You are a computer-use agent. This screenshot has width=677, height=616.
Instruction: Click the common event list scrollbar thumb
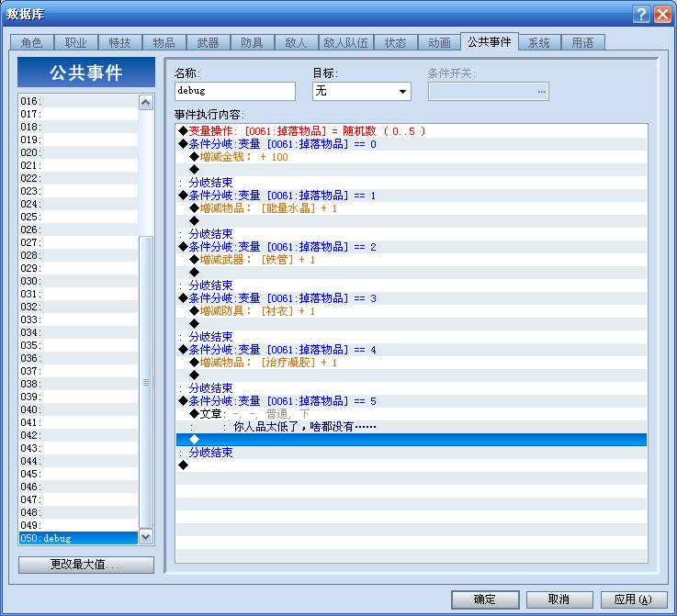(146, 382)
